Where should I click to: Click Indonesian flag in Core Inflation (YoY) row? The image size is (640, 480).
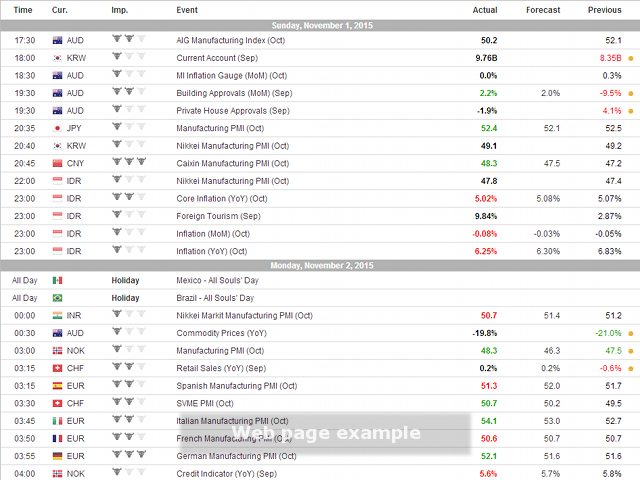(58, 198)
